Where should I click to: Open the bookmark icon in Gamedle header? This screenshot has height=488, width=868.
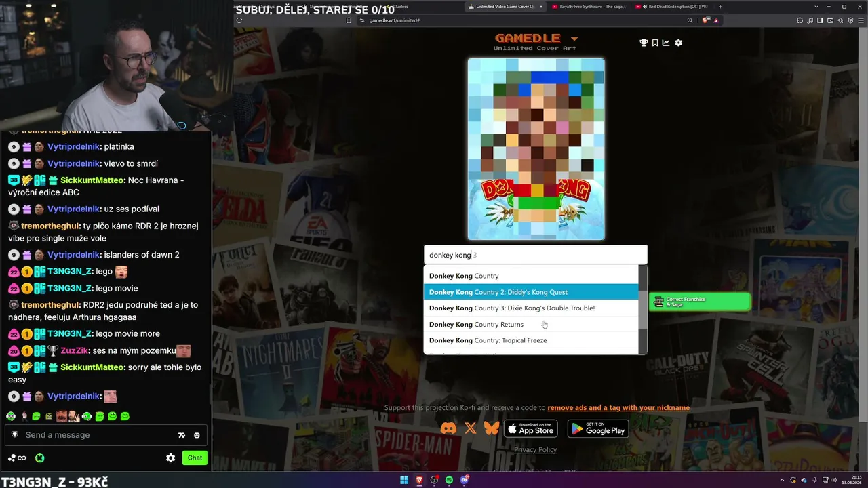655,43
